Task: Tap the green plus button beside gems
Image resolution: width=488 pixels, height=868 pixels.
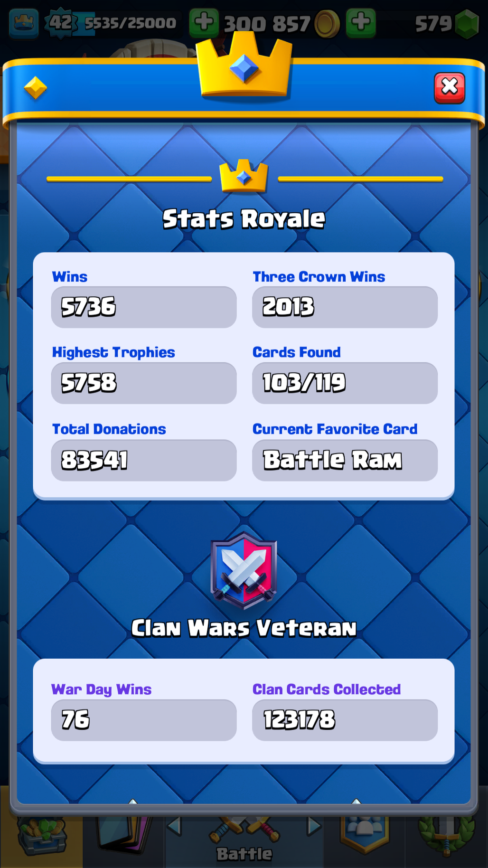Action: pyautogui.click(x=361, y=22)
